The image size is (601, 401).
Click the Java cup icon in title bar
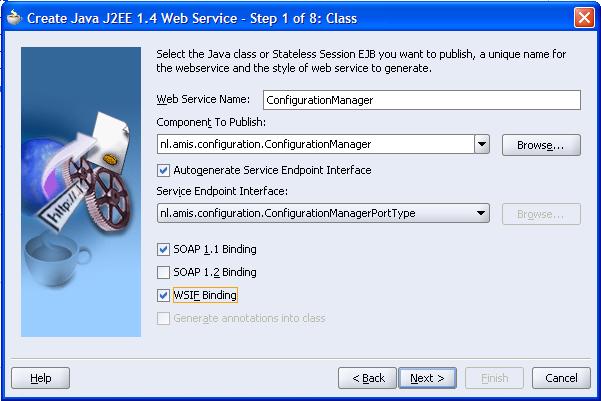pos(14,18)
